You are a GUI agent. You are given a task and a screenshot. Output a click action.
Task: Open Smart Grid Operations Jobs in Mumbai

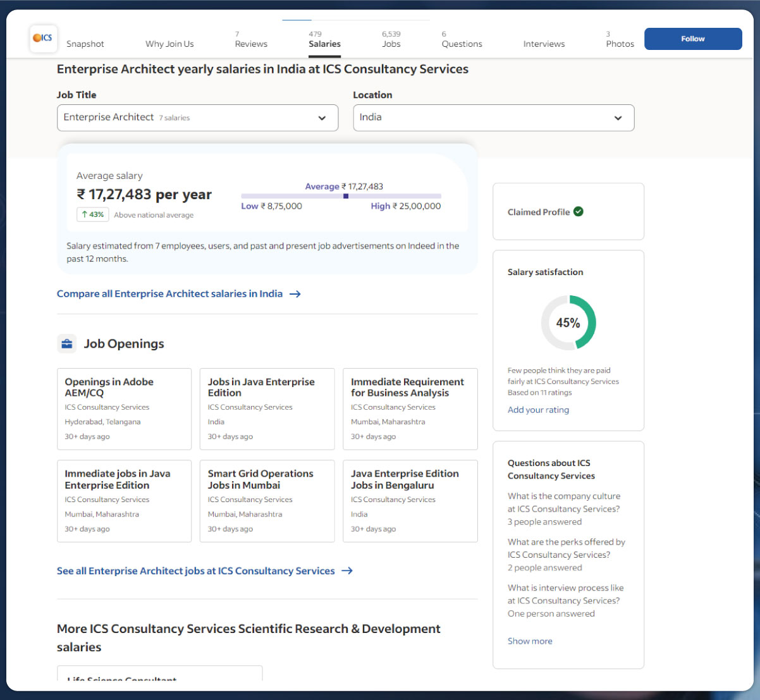point(267,501)
